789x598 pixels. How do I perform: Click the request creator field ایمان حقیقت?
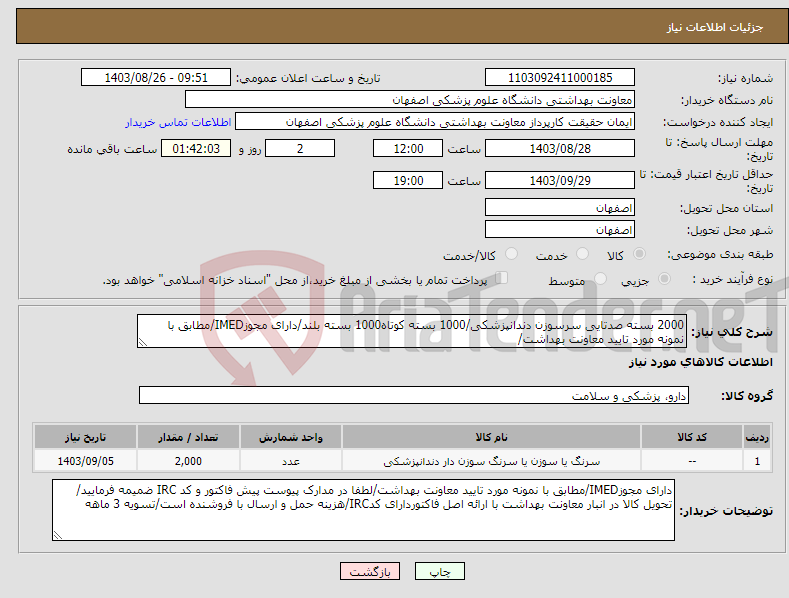(x=435, y=122)
